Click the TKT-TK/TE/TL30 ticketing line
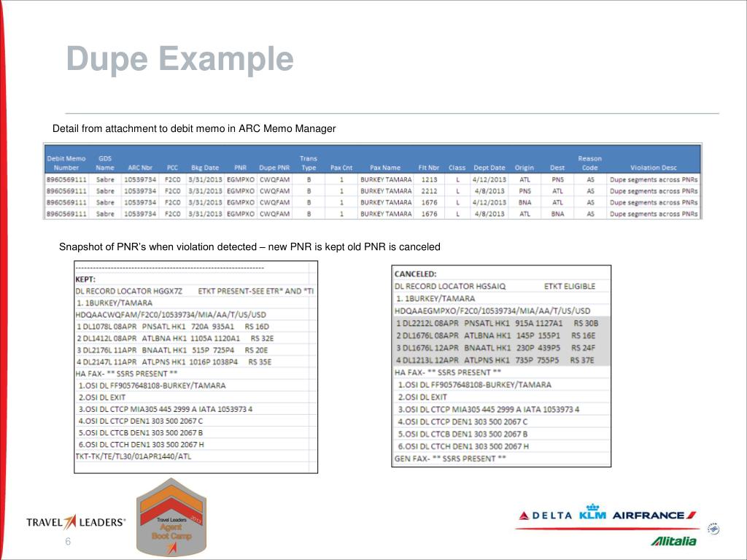The width and height of the screenshot is (747, 560). tap(133, 456)
